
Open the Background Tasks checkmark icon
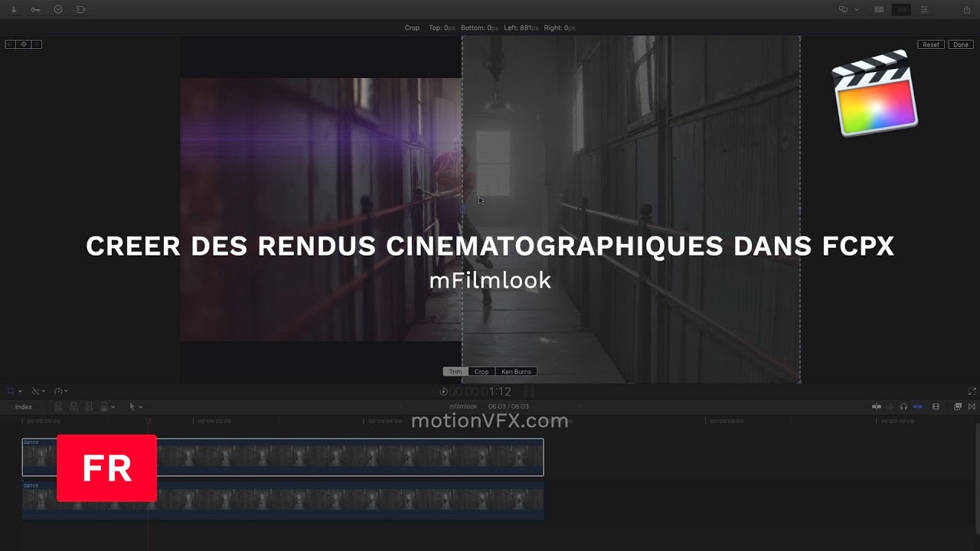[x=58, y=10]
